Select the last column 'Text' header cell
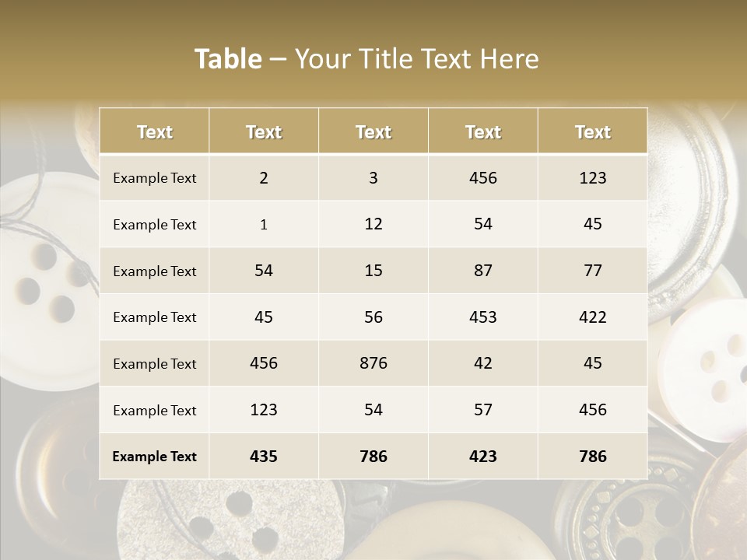Screen dimensions: 747x560 click(x=593, y=131)
